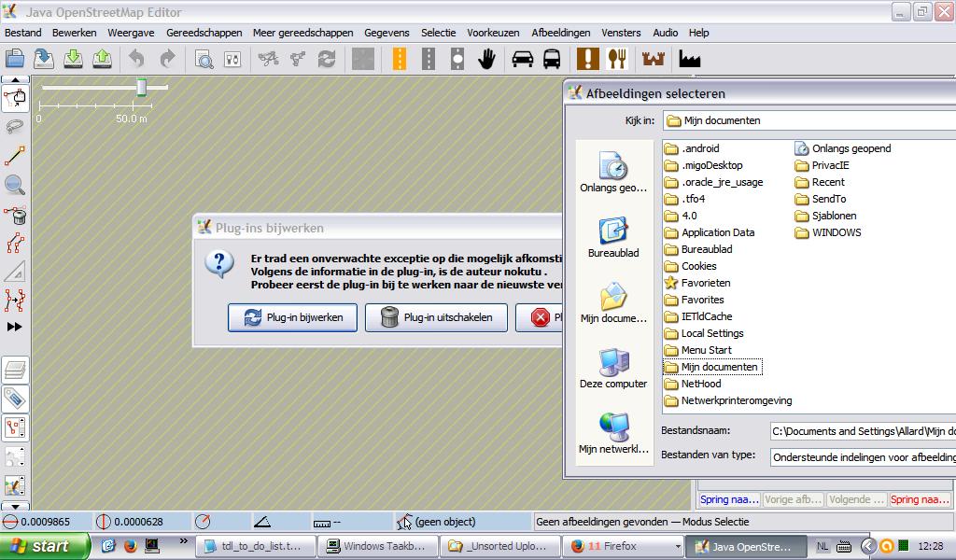The image size is (956, 560).
Task: Open the 'Kijk in' folder dropdown
Action: 808,120
